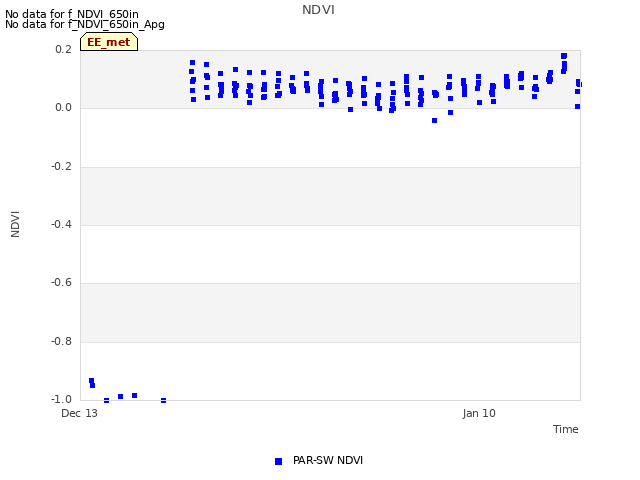Image resolution: width=640 pixels, height=480 pixels.
Task: Click the -1.0 y-axis tick label
Action: tap(61, 399)
